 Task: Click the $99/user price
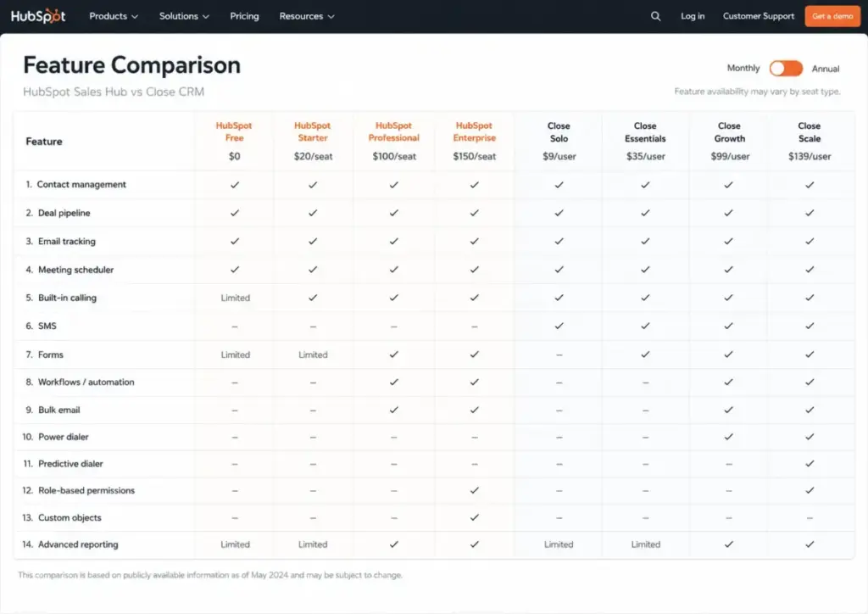click(x=730, y=157)
